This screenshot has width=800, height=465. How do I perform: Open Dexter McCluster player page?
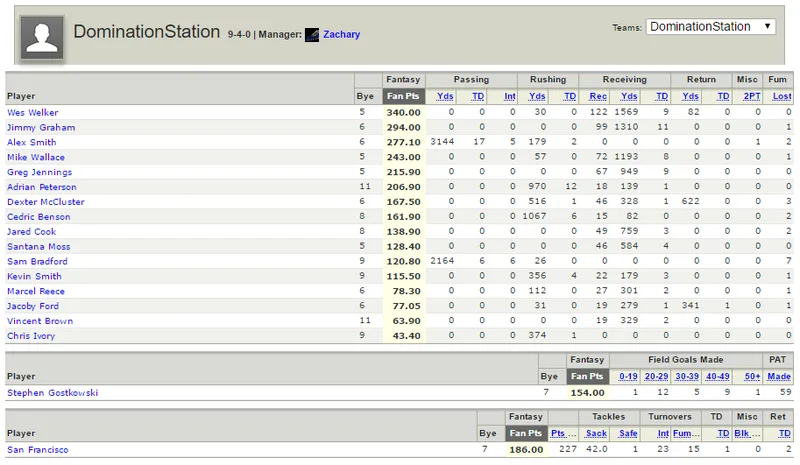pyautogui.click(x=46, y=202)
